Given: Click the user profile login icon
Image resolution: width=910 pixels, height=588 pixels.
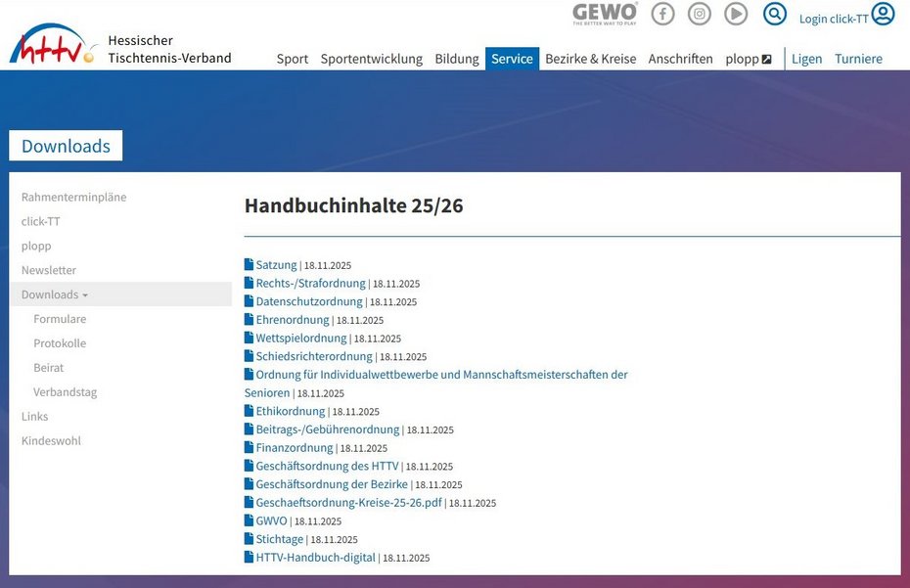Looking at the screenshot, I should [884, 14].
